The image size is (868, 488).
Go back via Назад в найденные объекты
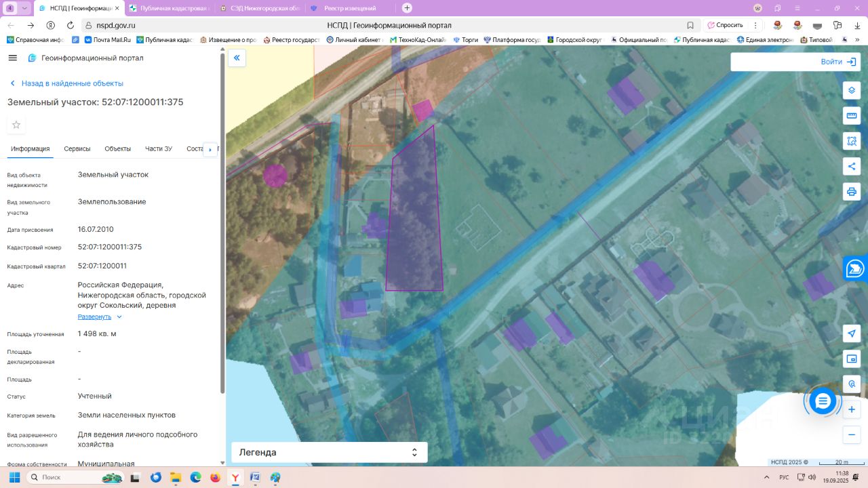(x=66, y=83)
